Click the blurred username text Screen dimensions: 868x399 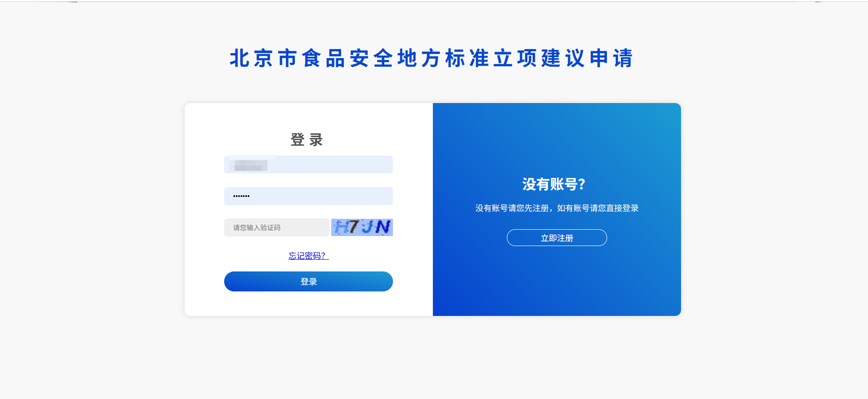click(250, 165)
